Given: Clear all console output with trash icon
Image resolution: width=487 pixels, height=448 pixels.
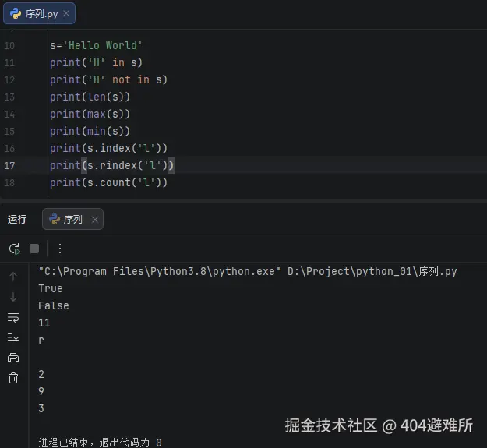Looking at the screenshot, I should (13, 378).
